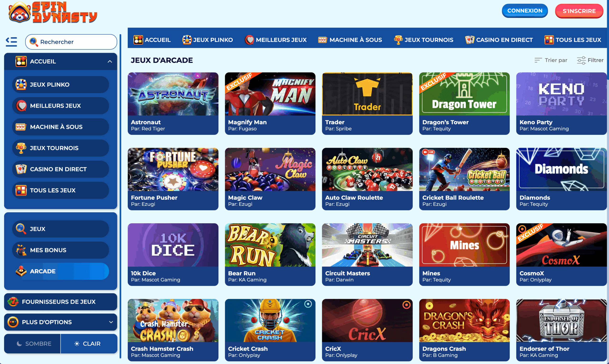Collapse the Accueil sidebar section chevron
The image size is (609, 364).
click(110, 61)
